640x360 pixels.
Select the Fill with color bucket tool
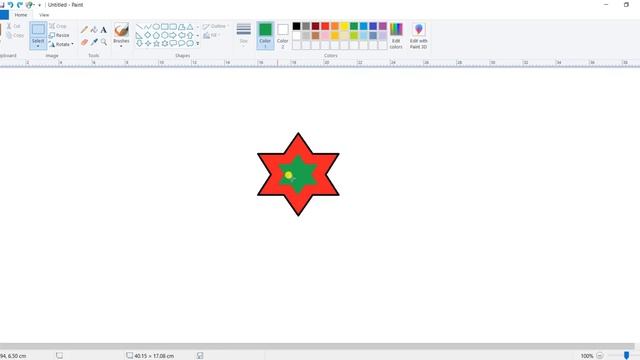pos(94,30)
